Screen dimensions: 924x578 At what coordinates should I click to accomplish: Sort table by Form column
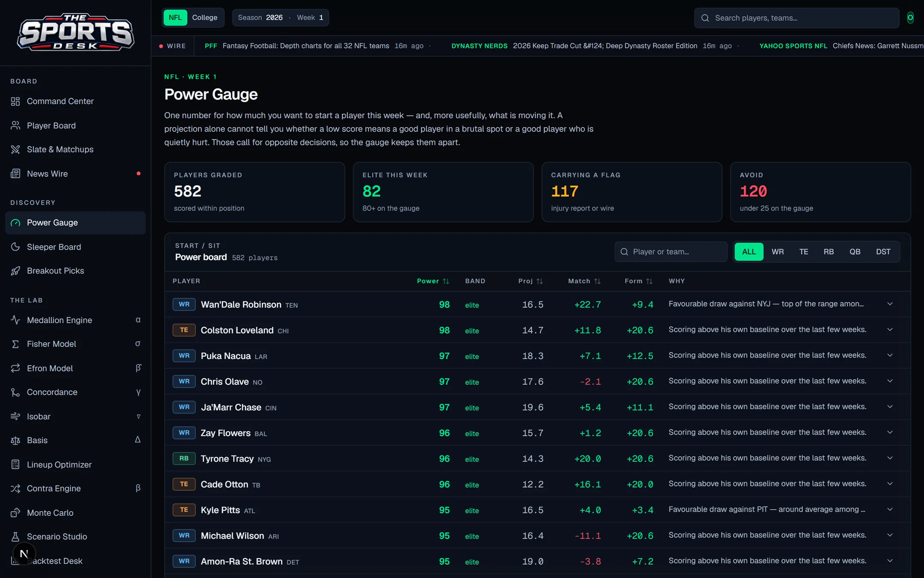tap(639, 281)
